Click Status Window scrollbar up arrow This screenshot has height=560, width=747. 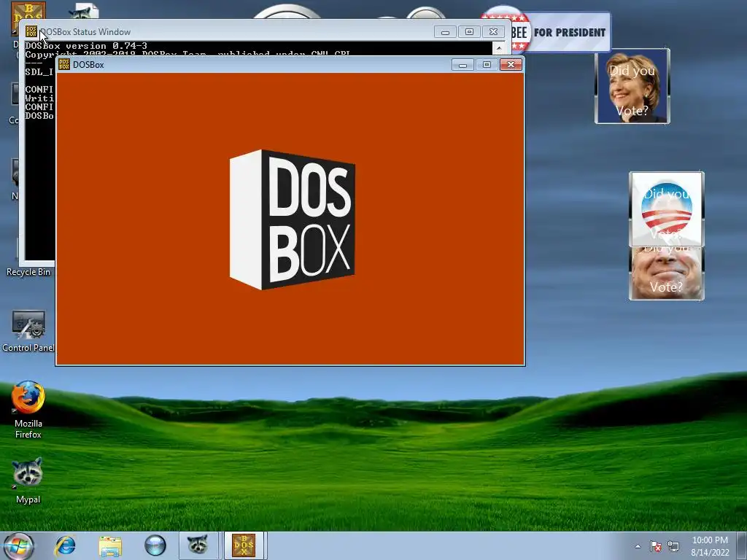tap(499, 47)
